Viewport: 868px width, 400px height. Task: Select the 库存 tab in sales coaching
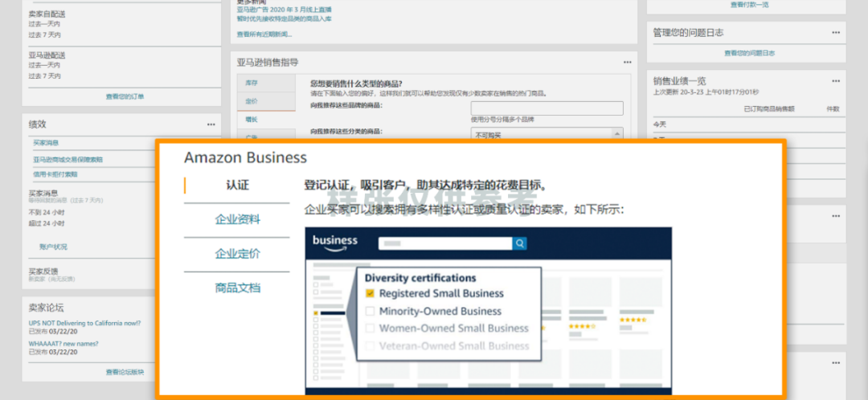(252, 83)
